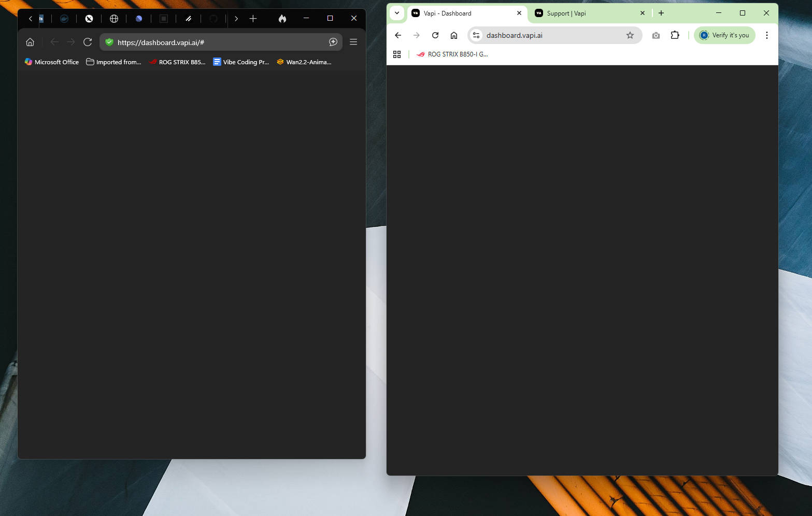The height and width of the screenshot is (516, 812).
Task: Open a new tab in the left browser
Action: [253, 19]
